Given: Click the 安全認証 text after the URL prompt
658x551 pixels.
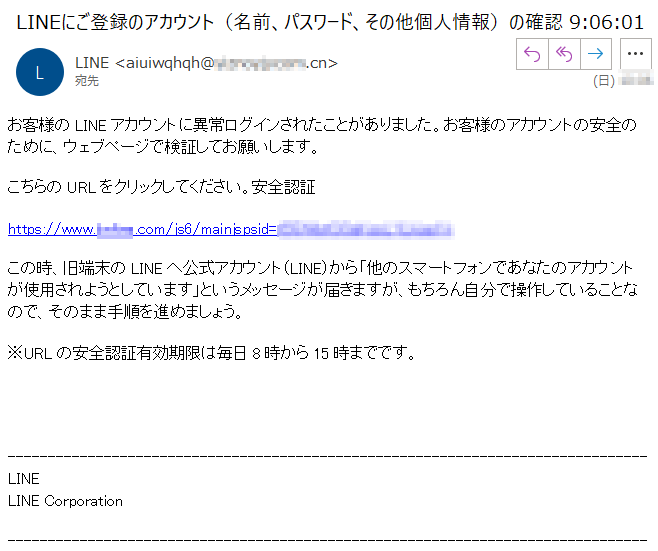Looking at the screenshot, I should [284, 187].
